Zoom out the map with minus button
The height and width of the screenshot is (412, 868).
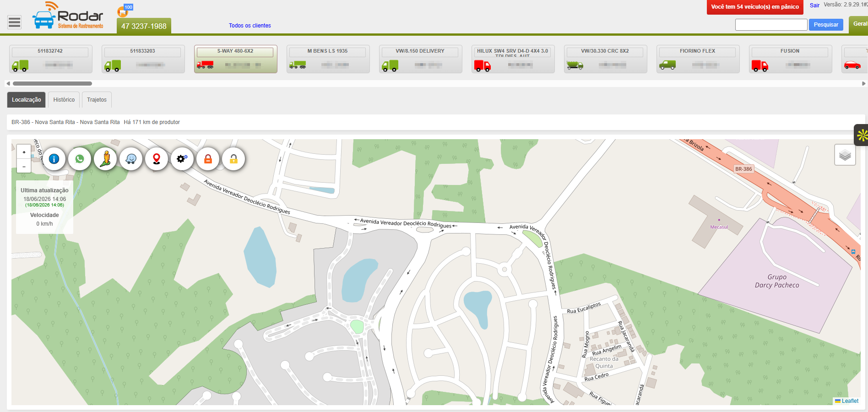[24, 166]
